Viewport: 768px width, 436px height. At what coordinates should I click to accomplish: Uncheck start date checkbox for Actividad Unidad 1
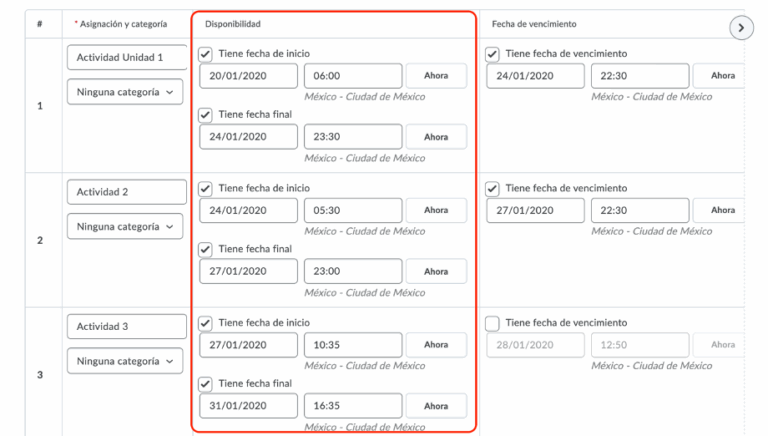(x=205, y=54)
